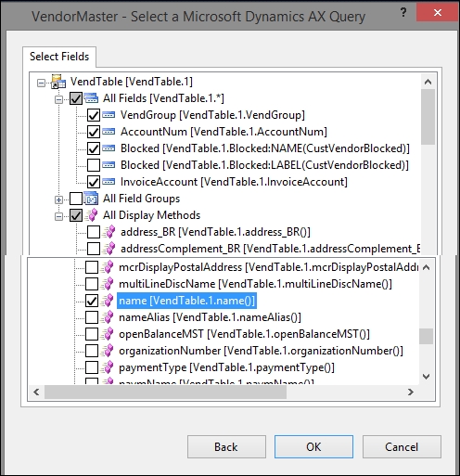
Task: Click the AccountNum field icon
Action: [109, 132]
